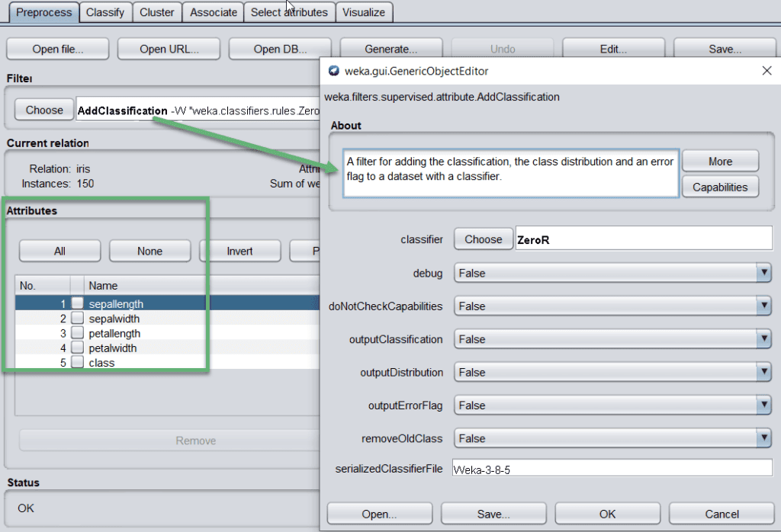The height and width of the screenshot is (532, 781).
Task: Check the class attribute checkbox
Action: [79, 363]
